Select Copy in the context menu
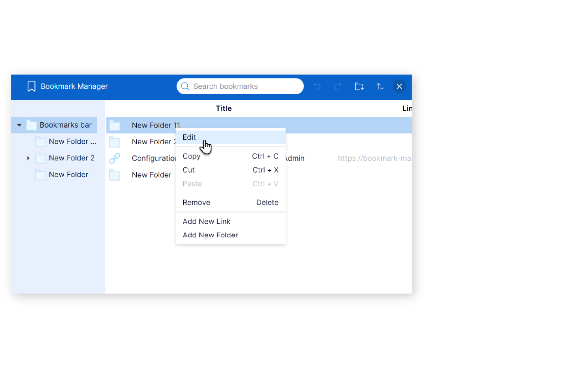The image size is (588, 368). [x=192, y=157]
